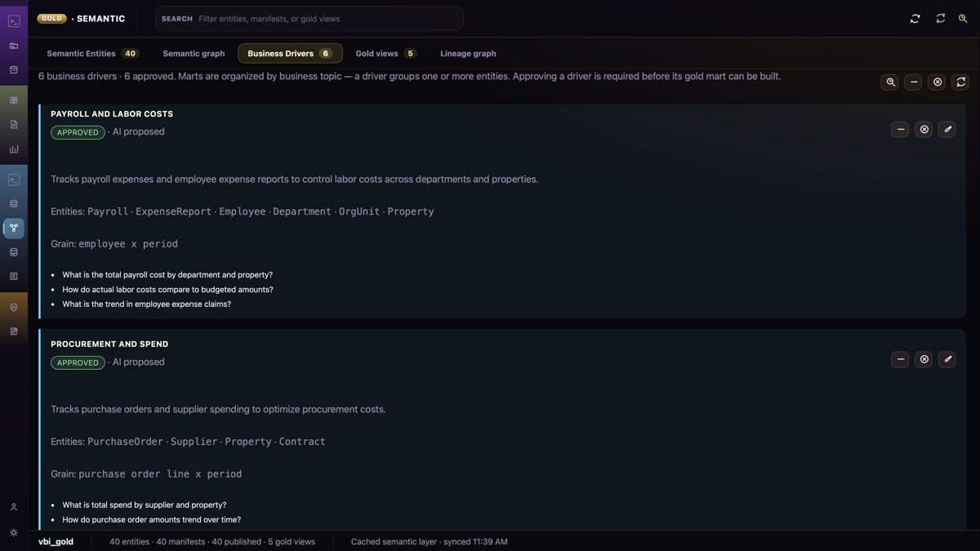Click the APPROVED badge on Payroll card
Screen dimensions: 980x551
point(78,132)
